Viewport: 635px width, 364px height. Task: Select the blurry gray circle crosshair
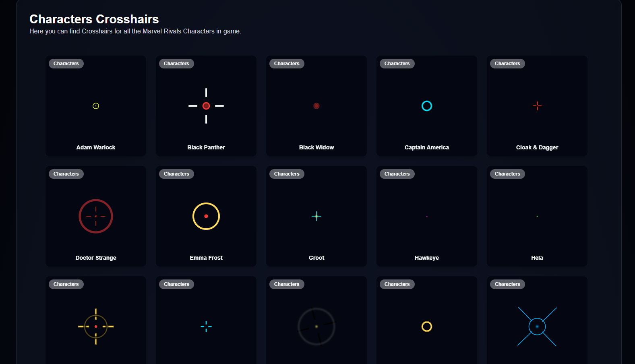point(316,327)
